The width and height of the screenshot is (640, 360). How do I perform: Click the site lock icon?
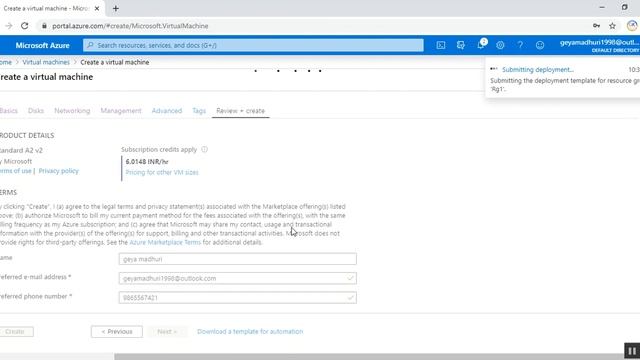point(44,26)
